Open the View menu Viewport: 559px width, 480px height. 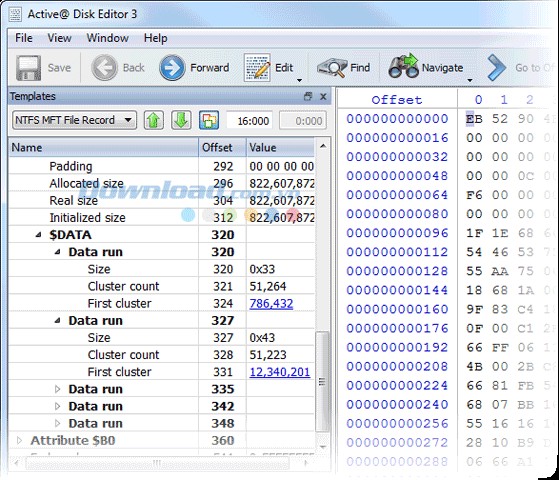[x=60, y=38]
